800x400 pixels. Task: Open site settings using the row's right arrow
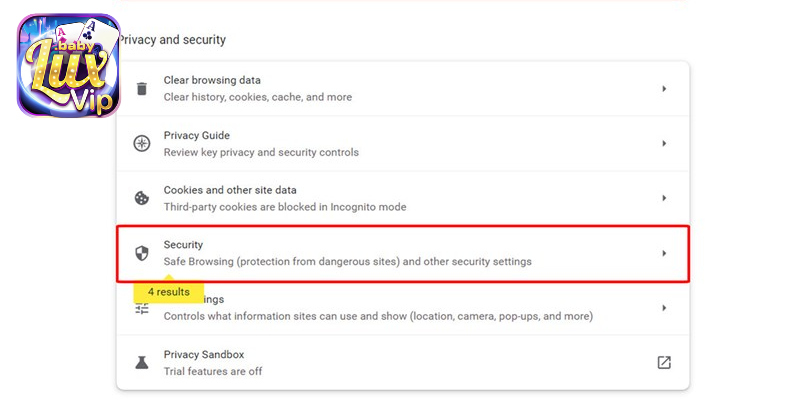click(664, 308)
